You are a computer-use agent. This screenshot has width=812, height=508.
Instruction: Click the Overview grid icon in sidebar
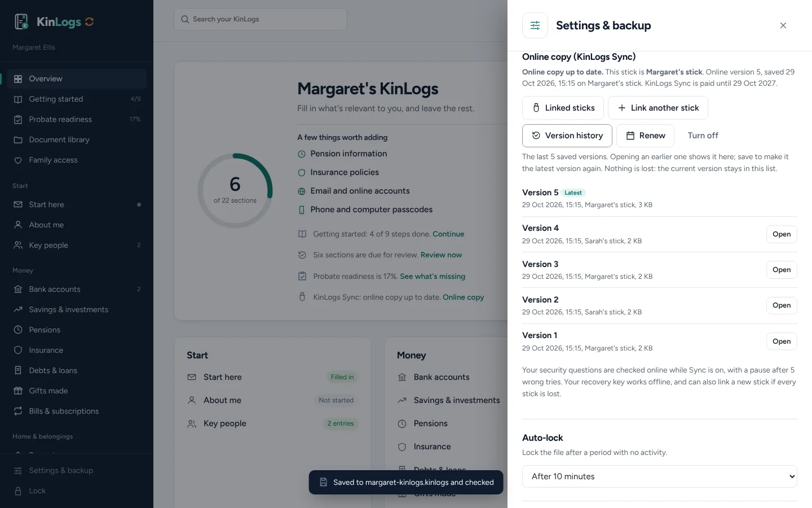coord(18,79)
